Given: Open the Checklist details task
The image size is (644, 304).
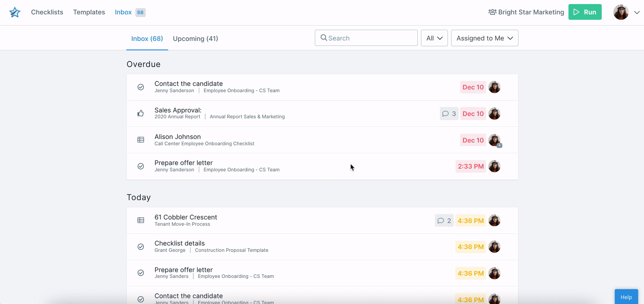Looking at the screenshot, I should pyautogui.click(x=322, y=247).
